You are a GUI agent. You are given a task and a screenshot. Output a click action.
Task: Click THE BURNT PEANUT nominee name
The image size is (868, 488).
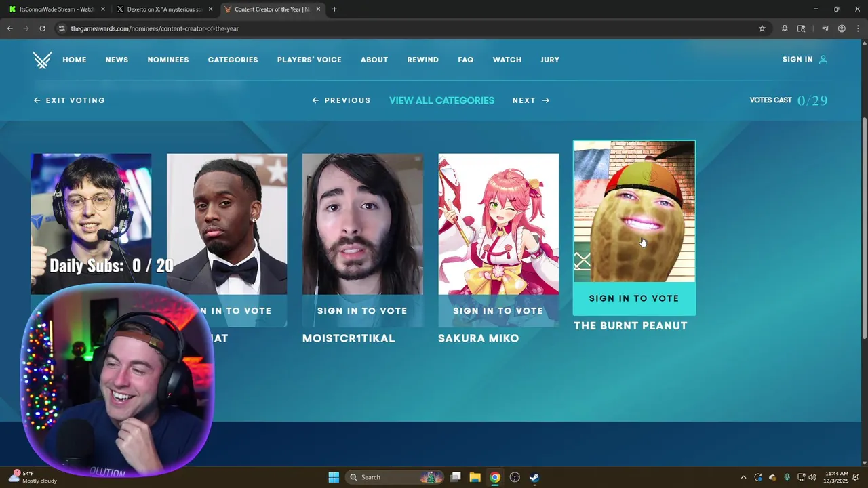pyautogui.click(x=631, y=326)
